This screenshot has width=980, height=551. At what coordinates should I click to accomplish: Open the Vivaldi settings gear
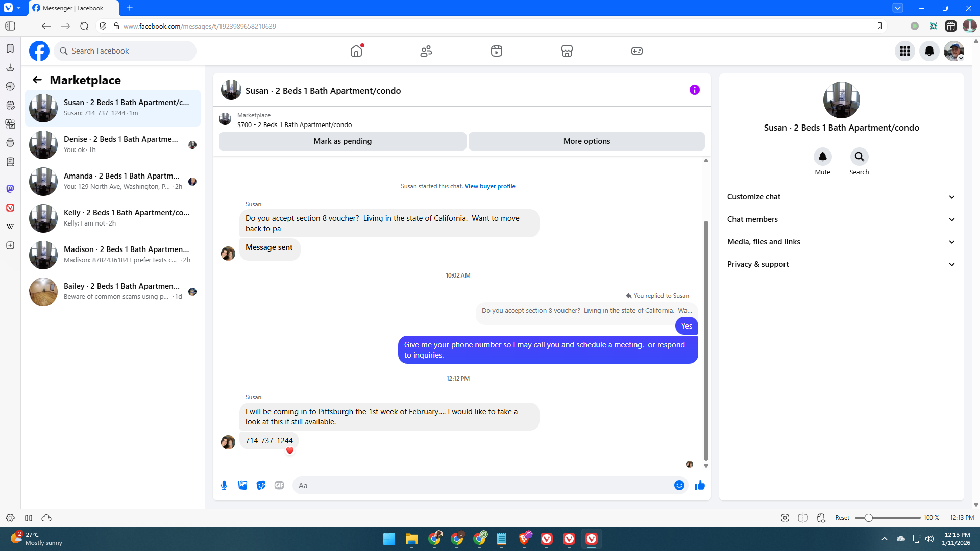pyautogui.click(x=10, y=518)
